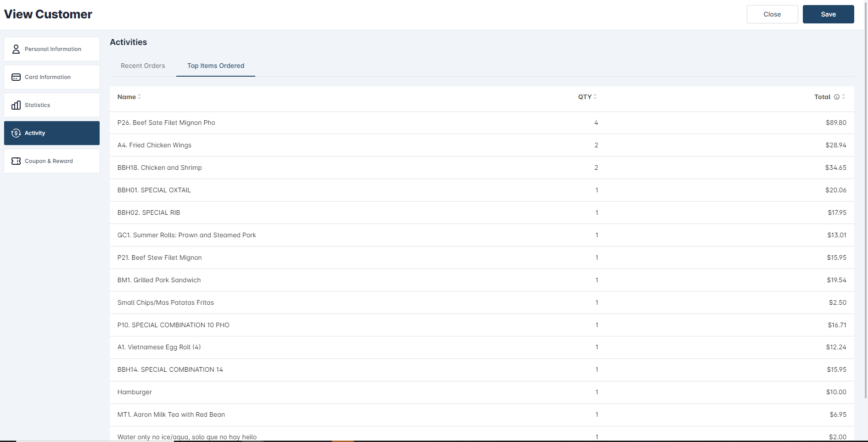Click the Personal Information person icon
Image resolution: width=868 pixels, height=442 pixels.
coord(16,49)
